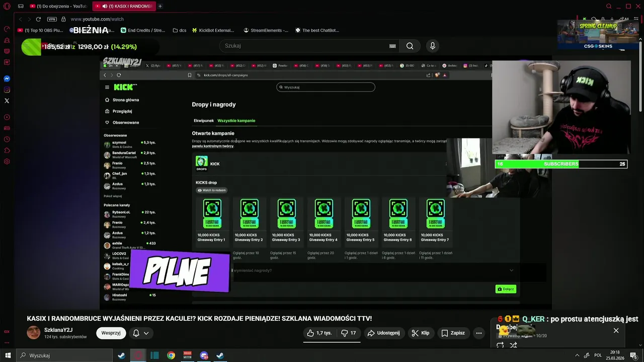644x362 pixels.
Task: Toggle playlist loop icon
Action: pyautogui.click(x=500, y=345)
